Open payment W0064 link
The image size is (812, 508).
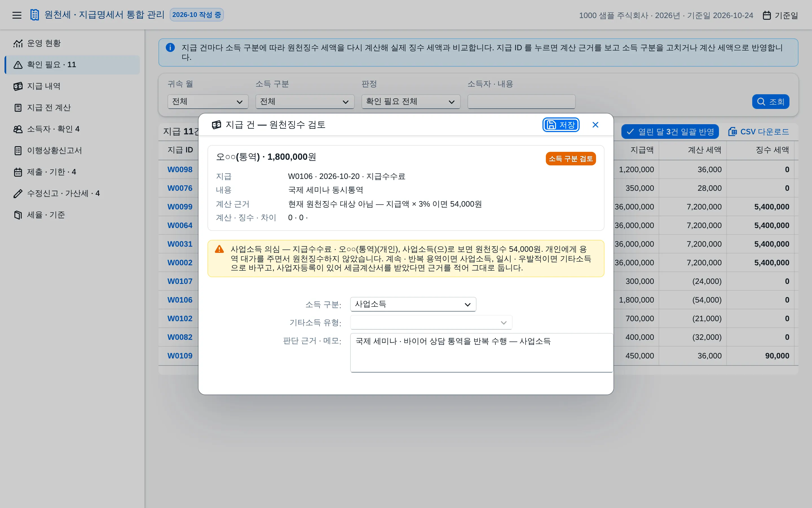click(180, 225)
